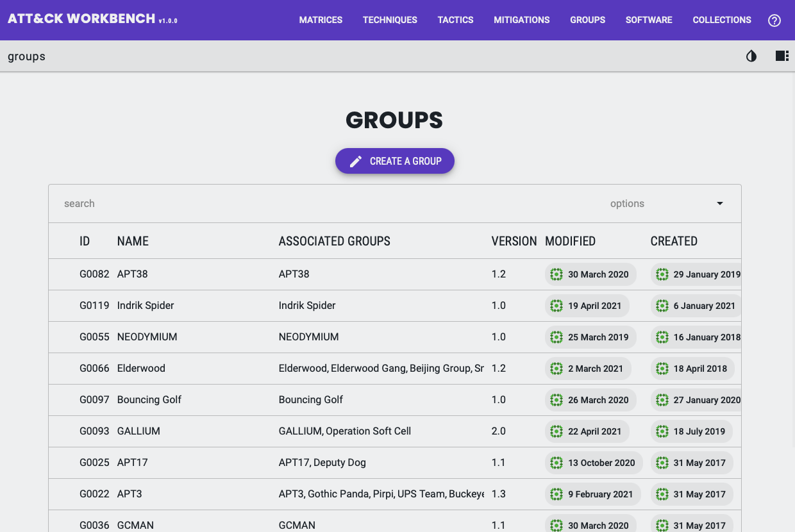Screen dimensions: 795x532
Task: Click the ATT&CK Workbench home title
Action: [81, 19]
